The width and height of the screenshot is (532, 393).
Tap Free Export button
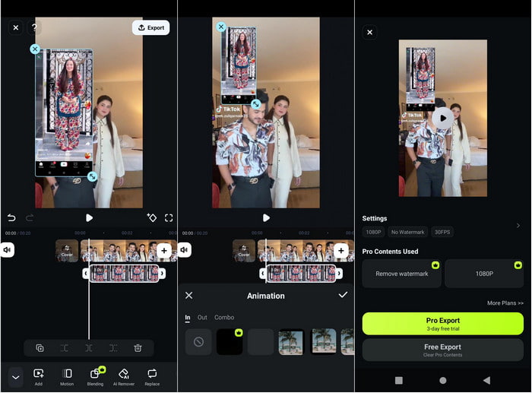[443, 350]
